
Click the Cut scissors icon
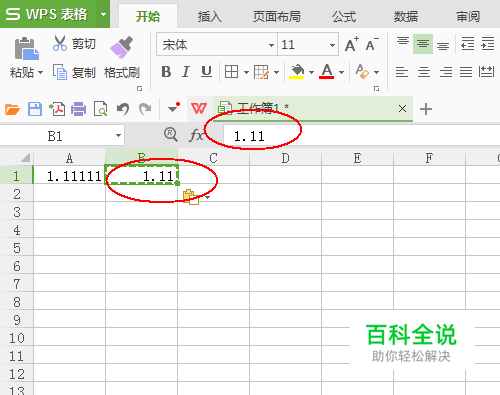tap(60, 43)
